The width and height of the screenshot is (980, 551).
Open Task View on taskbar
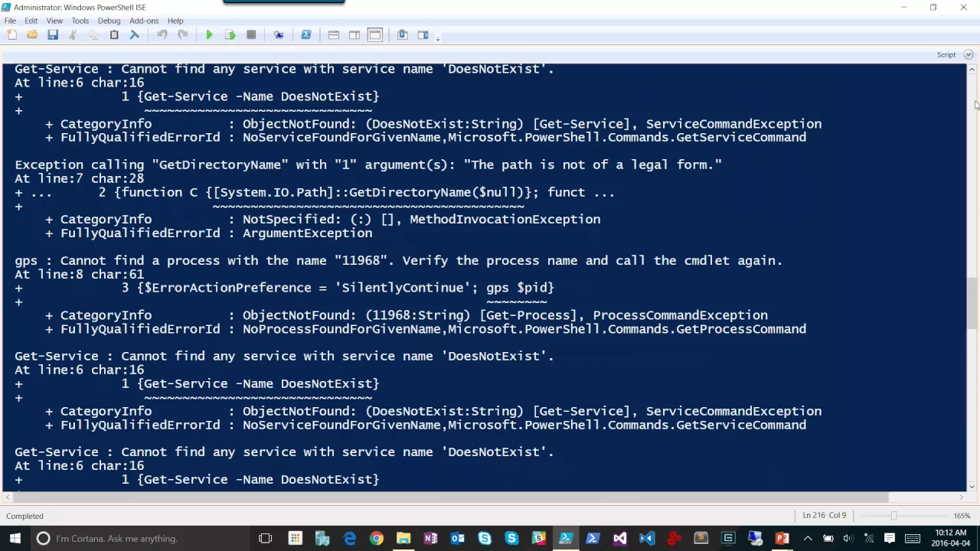point(265,539)
